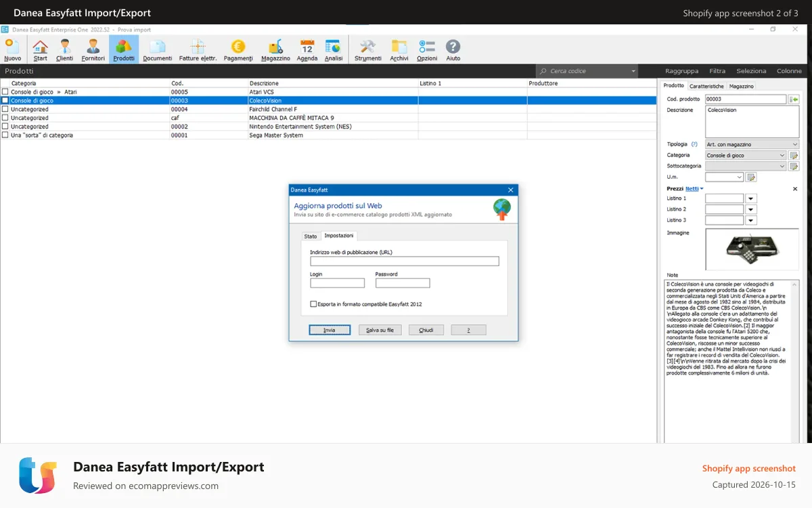This screenshot has height=508, width=812.
Task: Click the ? help button in dialog
Action: pyautogui.click(x=468, y=330)
